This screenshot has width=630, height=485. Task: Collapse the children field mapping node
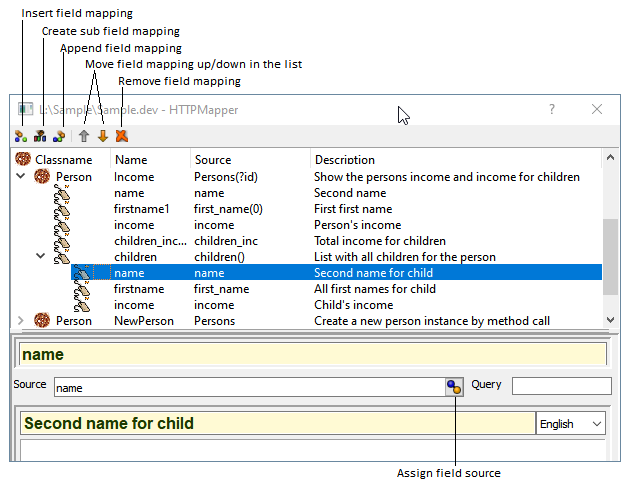[41, 257]
